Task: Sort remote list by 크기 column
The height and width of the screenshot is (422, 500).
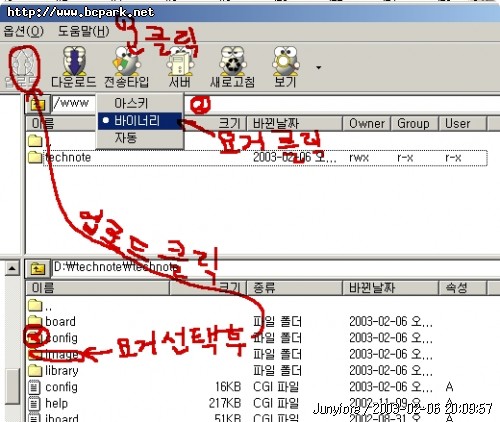Action: point(230,124)
